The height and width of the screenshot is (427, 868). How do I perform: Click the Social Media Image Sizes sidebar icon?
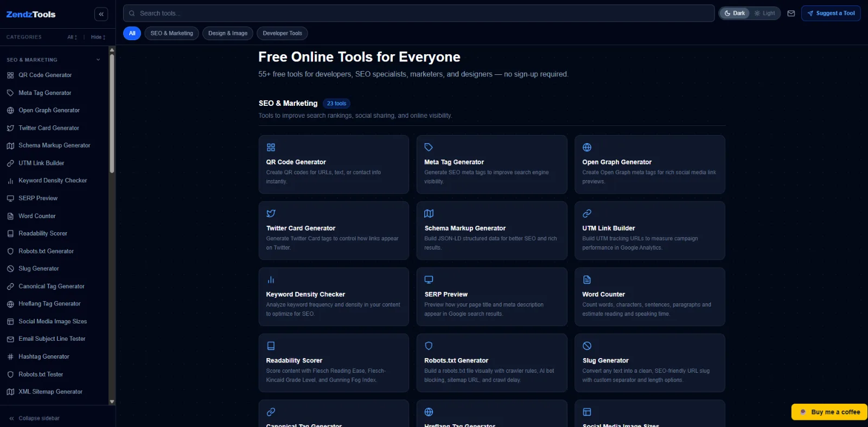pyautogui.click(x=10, y=321)
